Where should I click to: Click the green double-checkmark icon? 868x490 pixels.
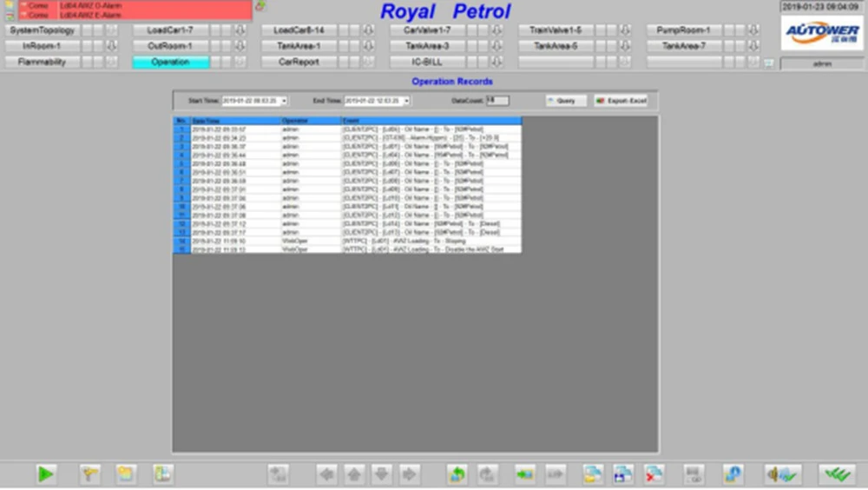(837, 474)
